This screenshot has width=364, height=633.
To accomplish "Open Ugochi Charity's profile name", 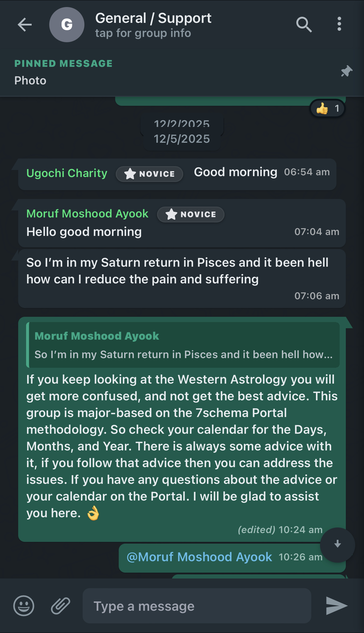I will (67, 173).
